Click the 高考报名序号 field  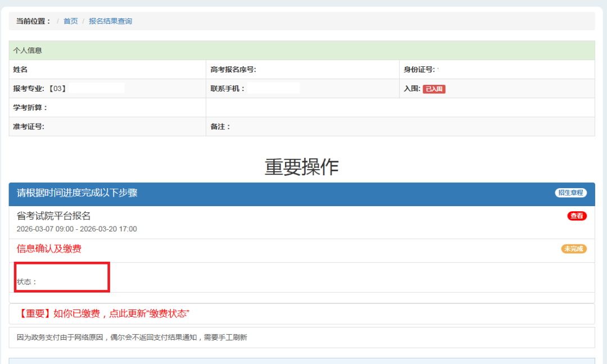233,70
